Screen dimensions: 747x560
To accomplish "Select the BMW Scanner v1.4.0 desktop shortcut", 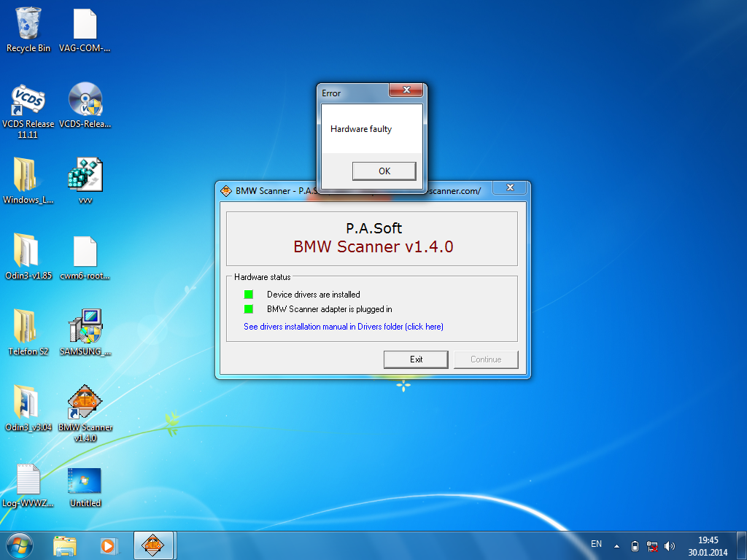I will [85, 413].
